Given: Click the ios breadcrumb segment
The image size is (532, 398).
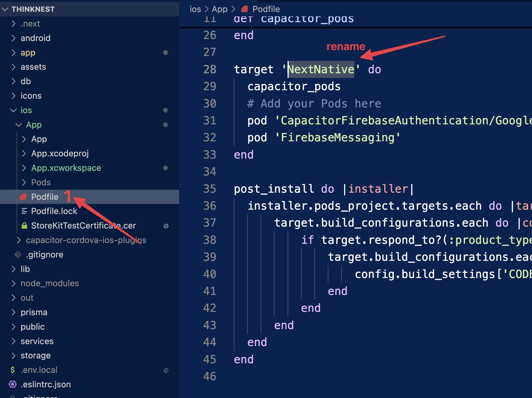Looking at the screenshot, I should point(195,9).
